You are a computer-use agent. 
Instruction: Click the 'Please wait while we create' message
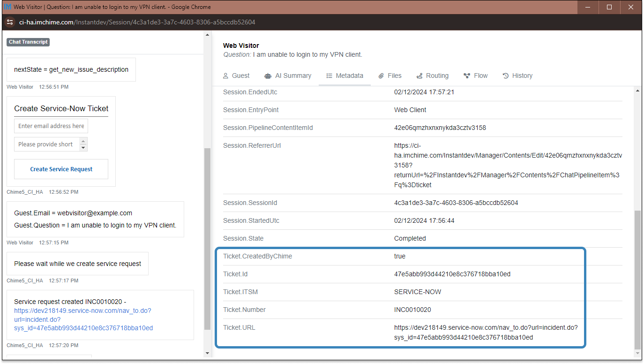[x=77, y=264]
